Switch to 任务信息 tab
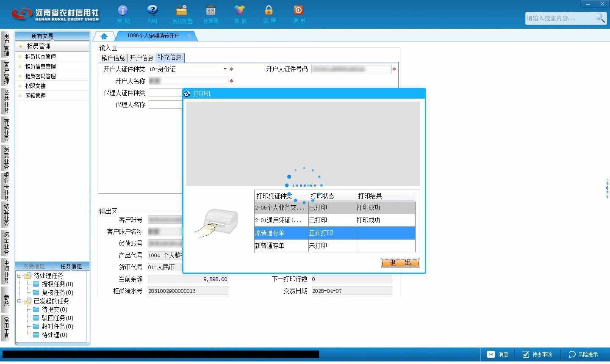 point(71,266)
